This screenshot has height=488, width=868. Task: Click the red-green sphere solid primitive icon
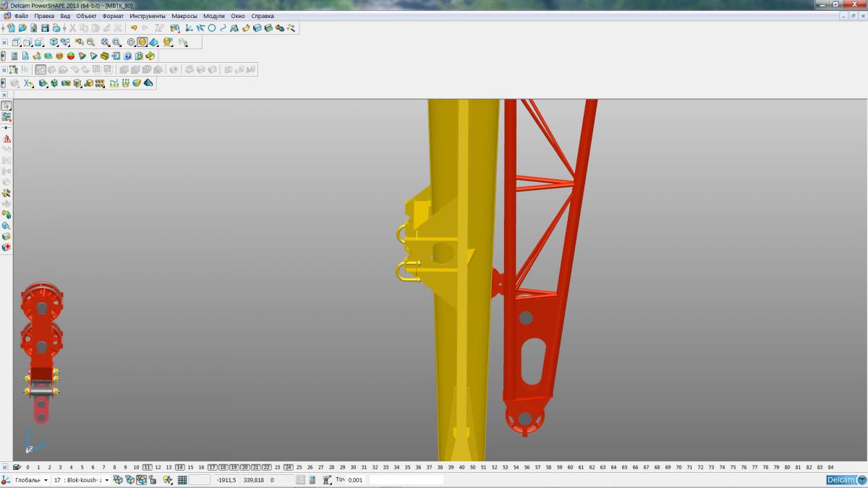click(x=71, y=56)
